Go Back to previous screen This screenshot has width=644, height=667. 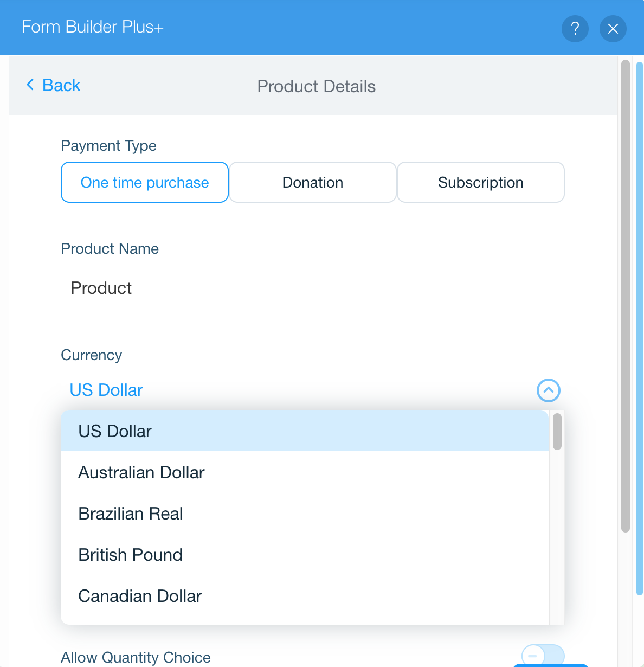pyautogui.click(x=53, y=85)
